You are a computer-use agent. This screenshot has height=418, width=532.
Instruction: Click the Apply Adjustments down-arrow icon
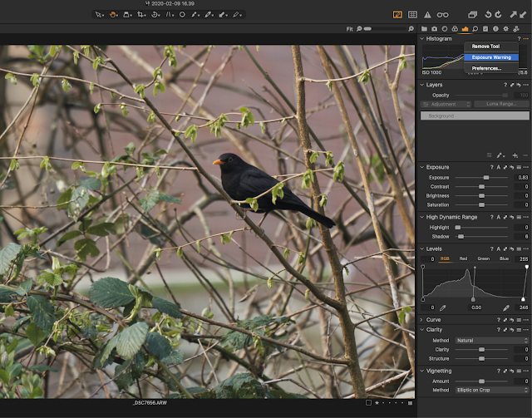pos(523,14)
